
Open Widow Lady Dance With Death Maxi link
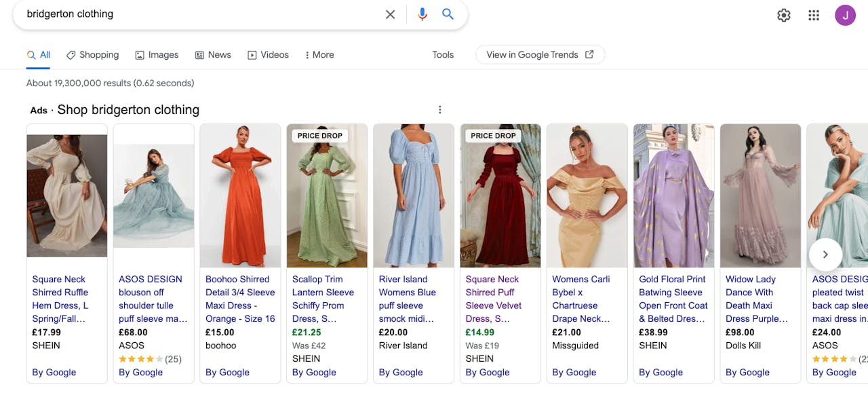[757, 299]
